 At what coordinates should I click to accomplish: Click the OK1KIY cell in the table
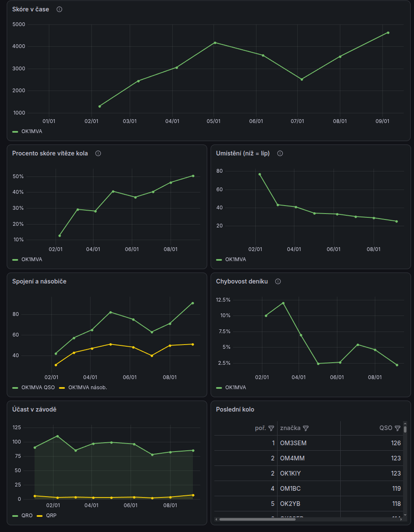[x=309, y=473]
